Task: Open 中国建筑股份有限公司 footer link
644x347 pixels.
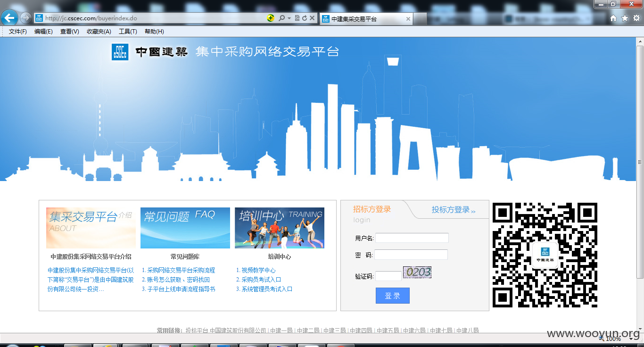Action: click(x=238, y=330)
